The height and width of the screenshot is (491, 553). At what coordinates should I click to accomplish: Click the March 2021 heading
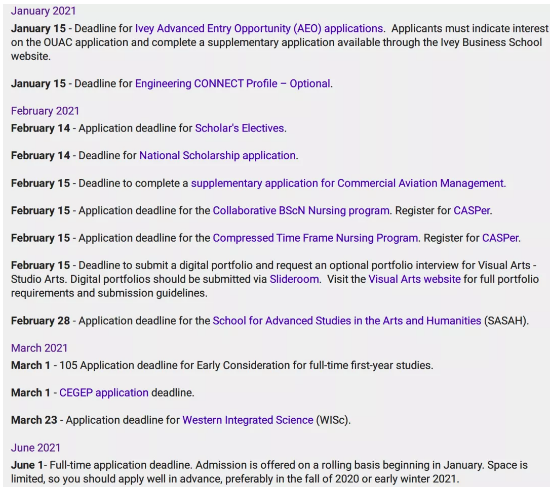click(39, 348)
